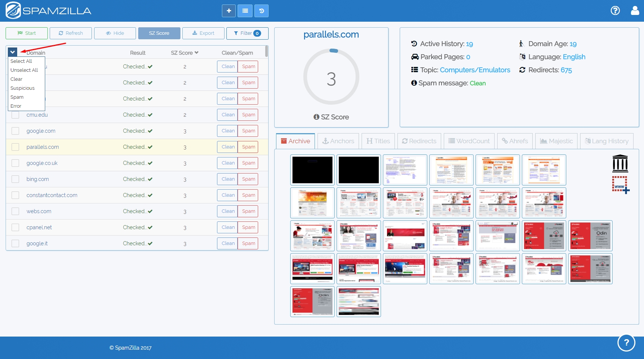Click the Spam message info icon
The height and width of the screenshot is (359, 644).
click(414, 83)
